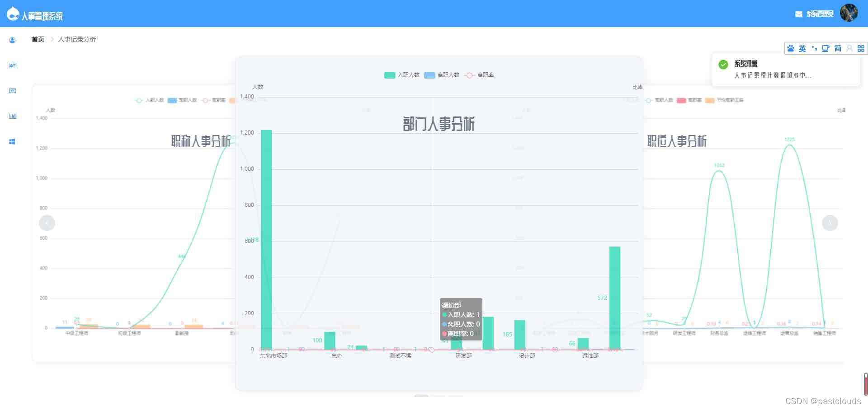Toggle 离职人数 legend in the 职位 chart

click(x=659, y=100)
